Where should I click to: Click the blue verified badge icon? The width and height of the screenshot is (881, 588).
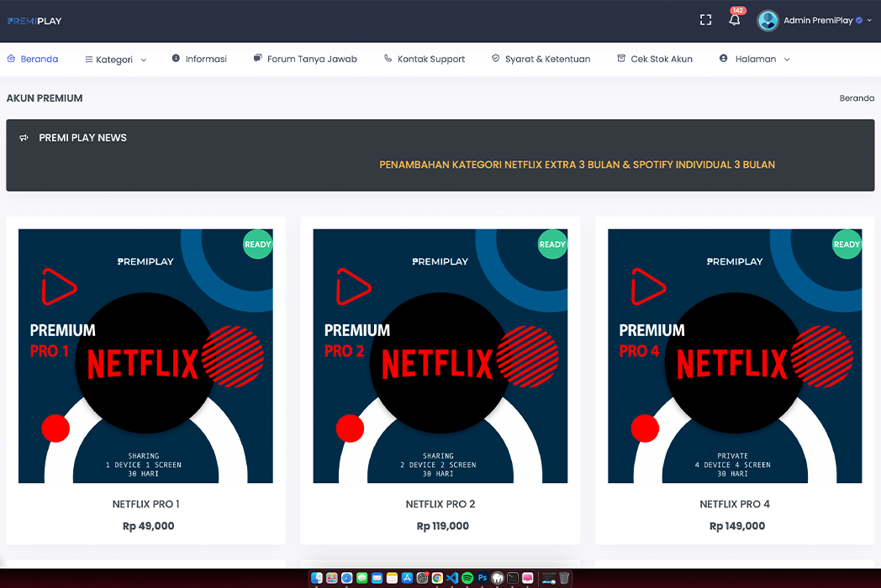point(859,20)
